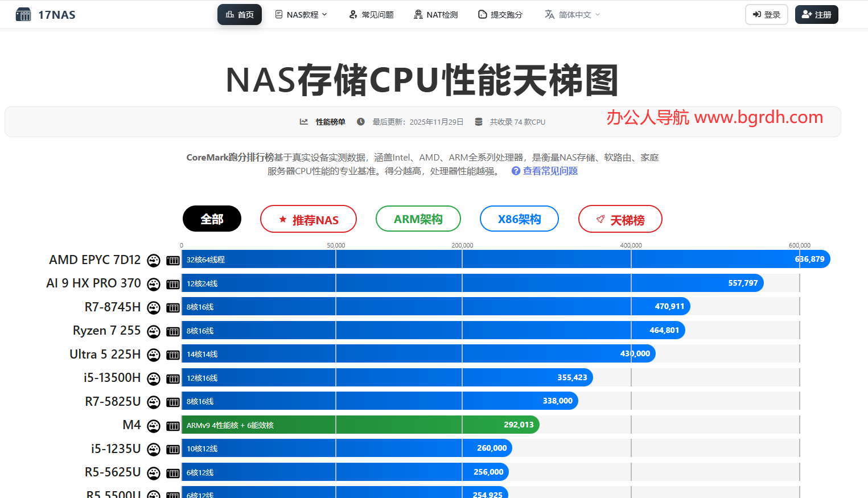Click the NAS device icon beside AI 9 HX PRO 370
The width and height of the screenshot is (868, 498).
tap(172, 284)
